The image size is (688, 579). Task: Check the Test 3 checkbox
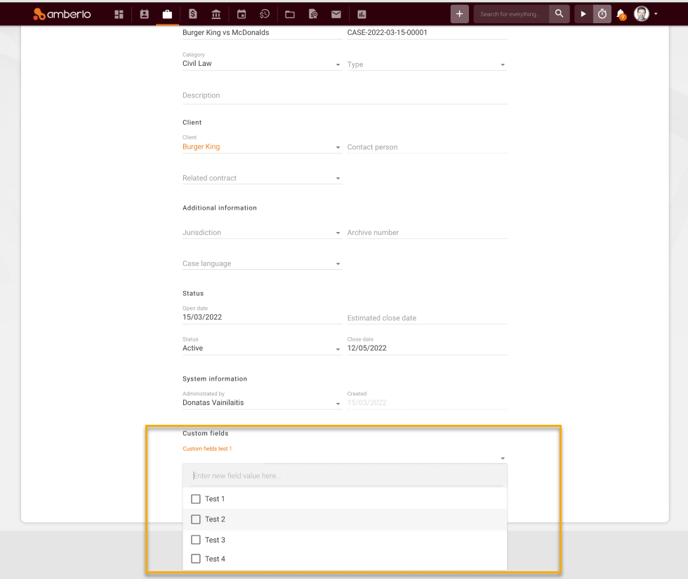click(196, 540)
